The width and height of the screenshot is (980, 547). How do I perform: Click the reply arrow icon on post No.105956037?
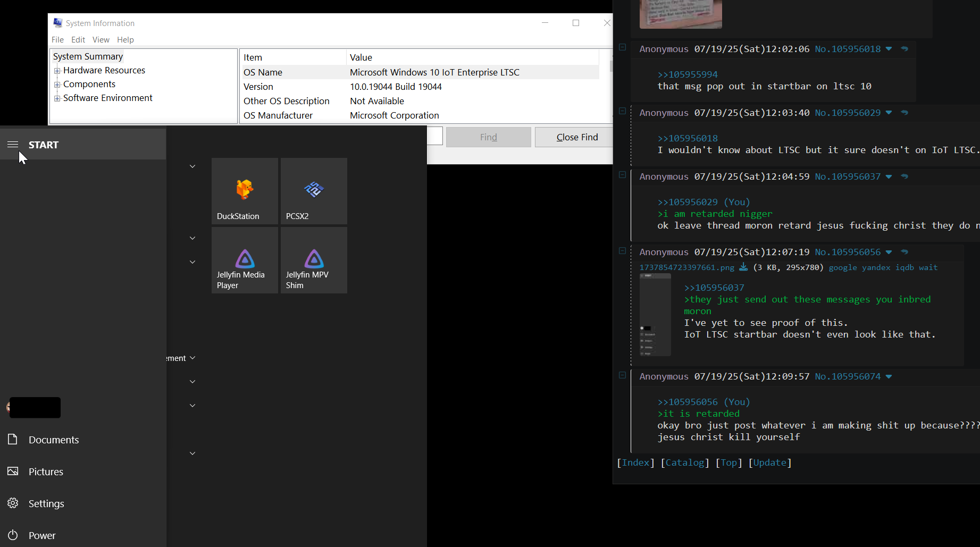tap(904, 176)
